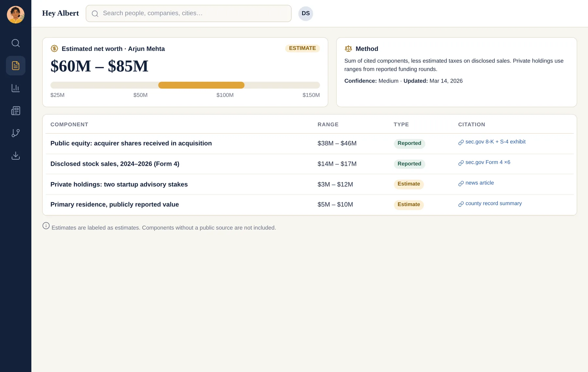Click the $60M – $85M net worth headline
The image size is (588, 372).
coord(99,66)
